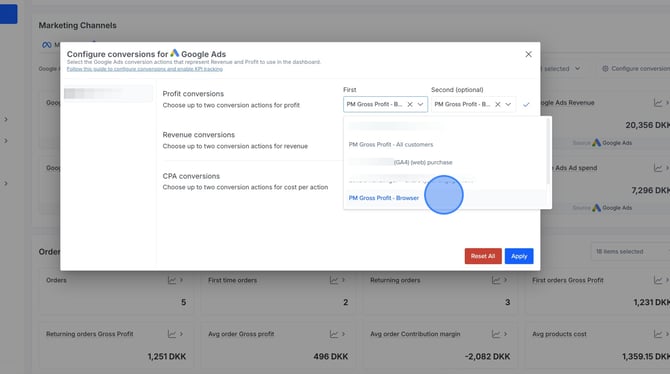Image resolution: width=670 pixels, height=374 pixels.
Task: Open chart for Google Ads Ad spend card
Action: coord(658,168)
